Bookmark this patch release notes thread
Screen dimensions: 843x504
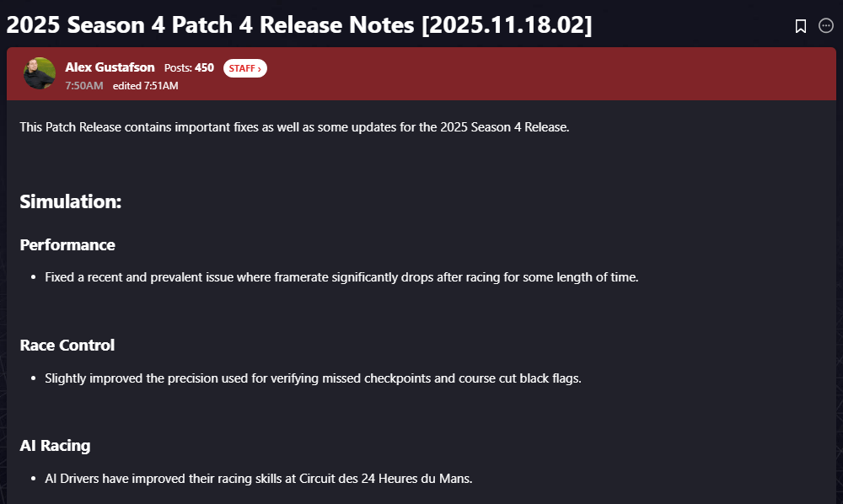pyautogui.click(x=800, y=26)
